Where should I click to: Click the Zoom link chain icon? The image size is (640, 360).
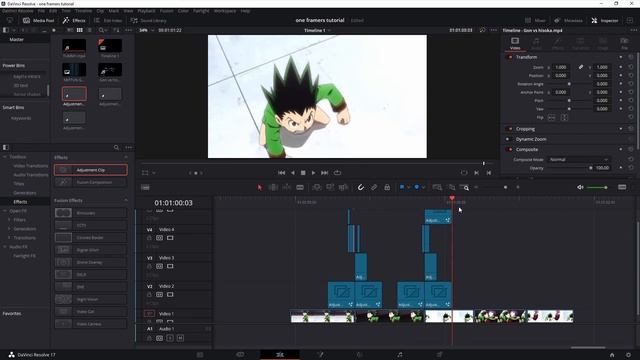pyautogui.click(x=581, y=67)
